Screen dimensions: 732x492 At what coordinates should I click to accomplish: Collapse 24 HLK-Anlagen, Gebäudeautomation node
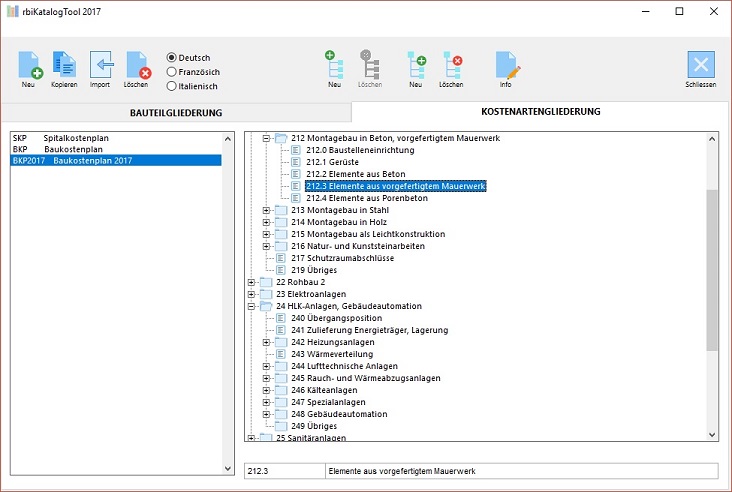pos(251,306)
